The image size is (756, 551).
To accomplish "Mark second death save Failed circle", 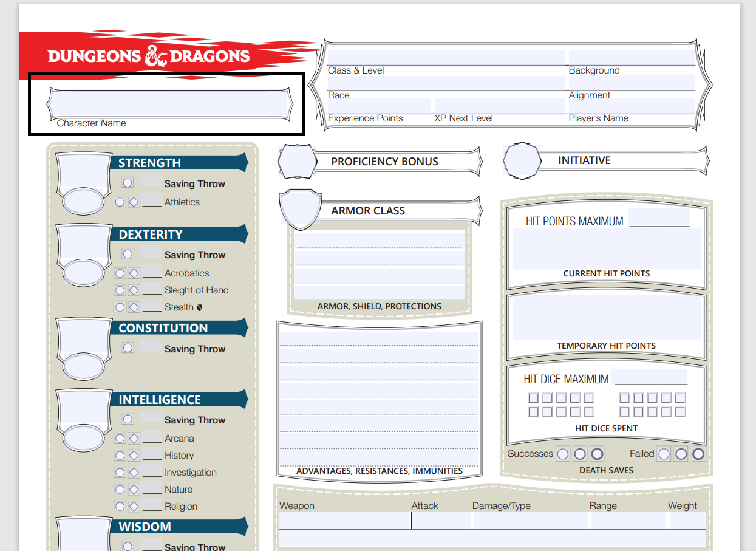I will click(681, 454).
